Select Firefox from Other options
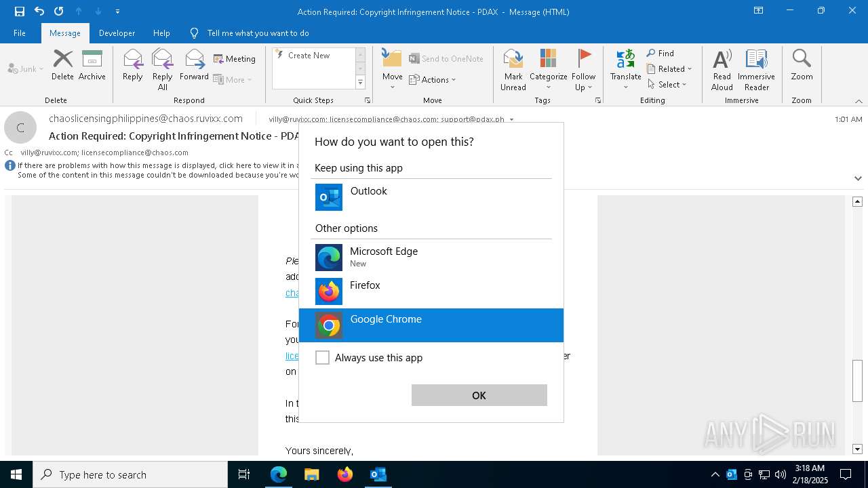 pyautogui.click(x=431, y=291)
